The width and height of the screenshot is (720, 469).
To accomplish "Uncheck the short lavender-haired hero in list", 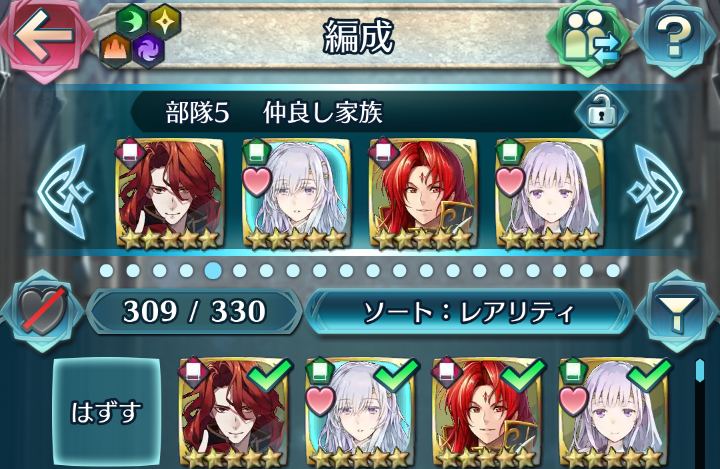I will point(613,412).
